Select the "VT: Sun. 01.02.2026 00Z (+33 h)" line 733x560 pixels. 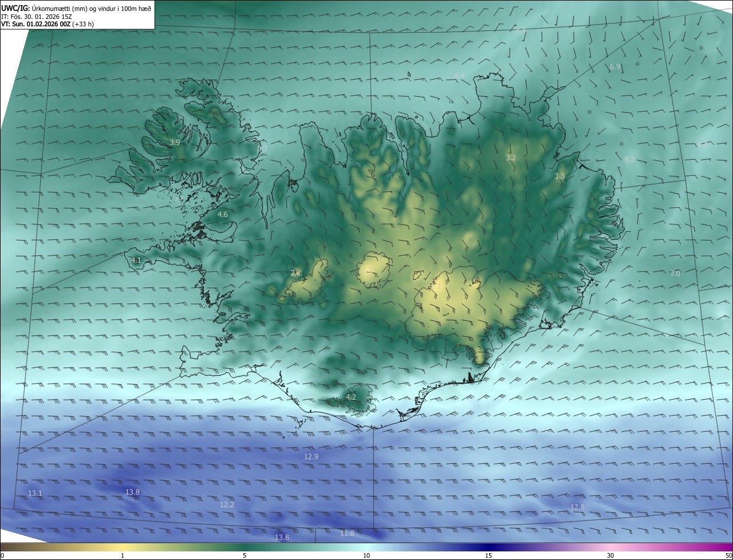point(48,24)
